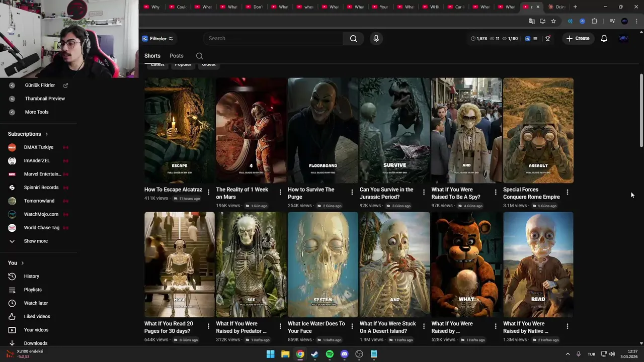The width and height of the screenshot is (644, 362).
Task: Click the blue sound-wave extension icon
Action: [570, 21]
